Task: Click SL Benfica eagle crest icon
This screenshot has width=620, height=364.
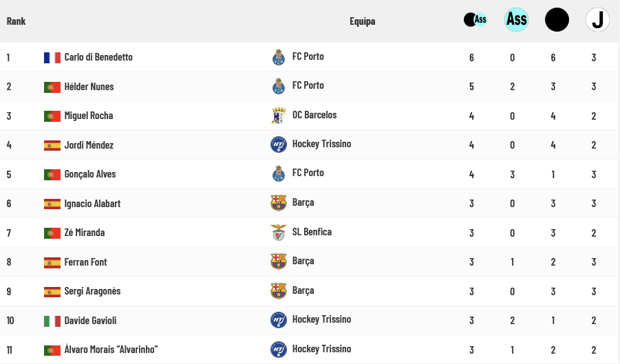Action: [x=279, y=233]
